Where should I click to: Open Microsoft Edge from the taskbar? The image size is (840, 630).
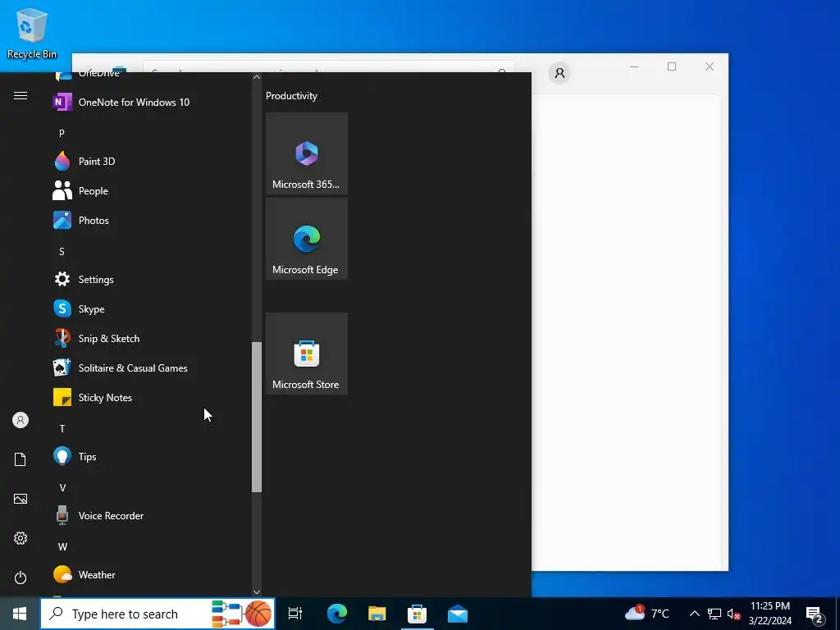337,614
